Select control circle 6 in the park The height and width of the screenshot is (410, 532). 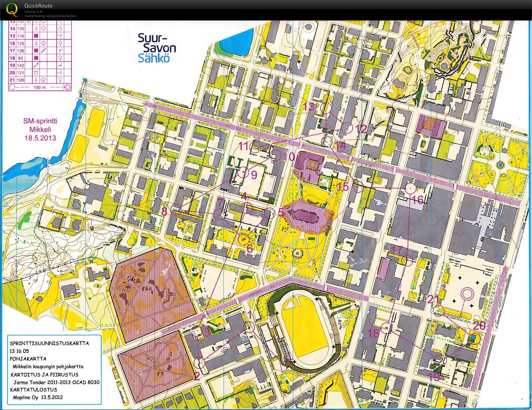pyautogui.click(x=244, y=239)
